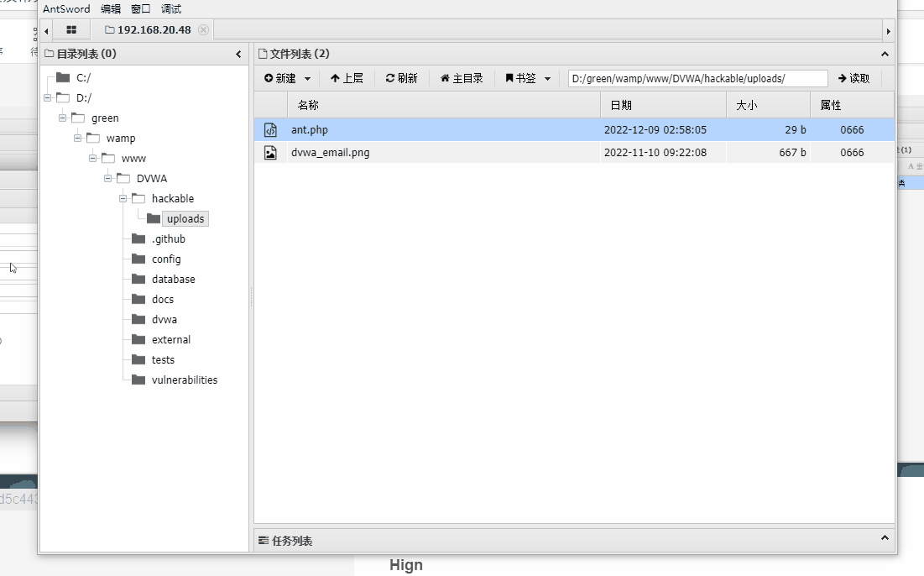924x576 pixels.
Task: Click the date 2022-11-10 09:22:08
Action: [x=655, y=153]
